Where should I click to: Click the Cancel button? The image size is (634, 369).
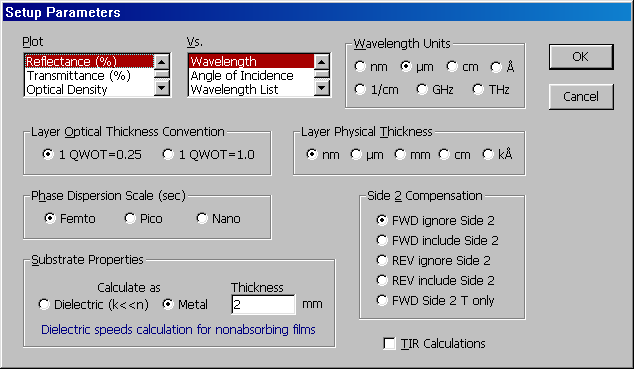coord(581,97)
